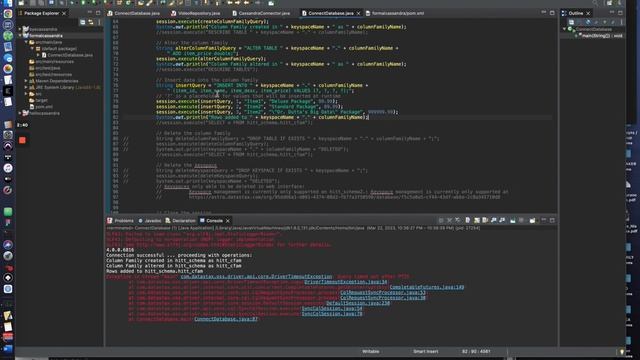Expand ConnectDatabase.java in Package Explorer
The width and height of the screenshot is (640, 360).
point(38,55)
